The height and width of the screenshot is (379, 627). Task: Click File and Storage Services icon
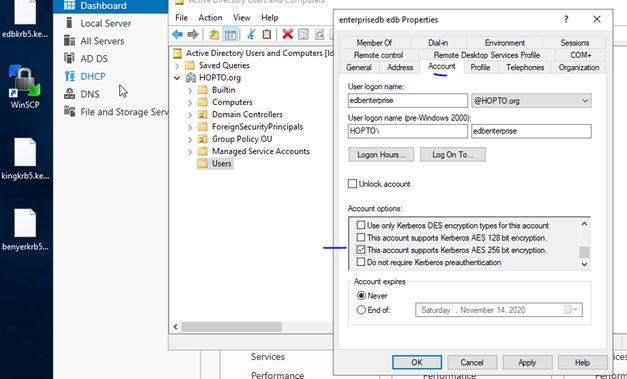pyautogui.click(x=70, y=112)
